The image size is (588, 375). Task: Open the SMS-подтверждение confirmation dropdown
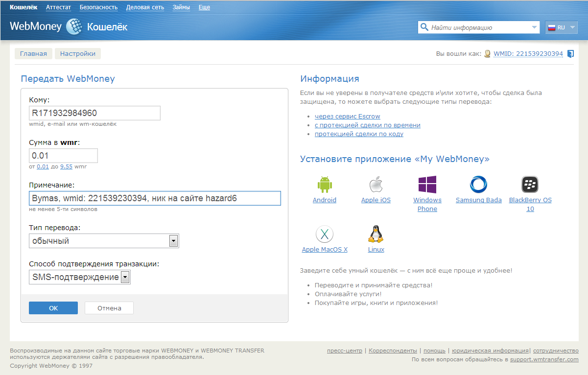coord(125,278)
